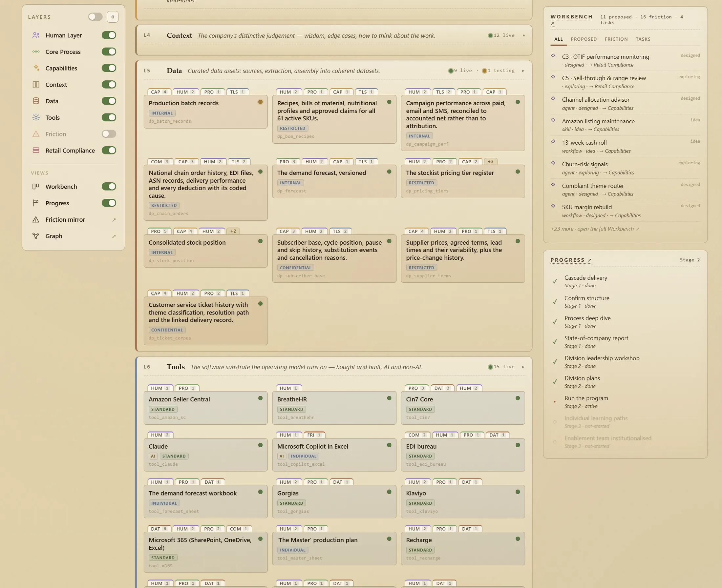Click status dot on Cin7 Core card
Viewport: 722px width, 588px height.
tap(518, 398)
